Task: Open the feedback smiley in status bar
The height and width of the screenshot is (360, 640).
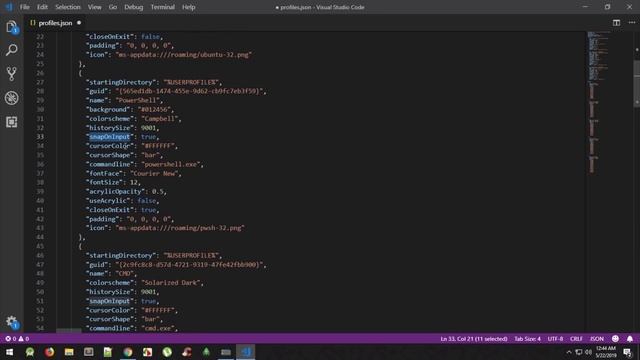Action: point(616,339)
